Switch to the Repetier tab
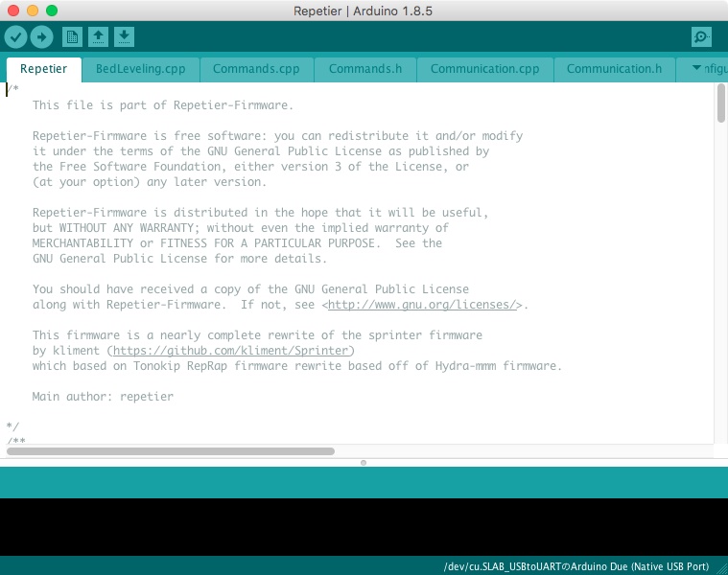The width and height of the screenshot is (728, 575). pyautogui.click(x=44, y=69)
